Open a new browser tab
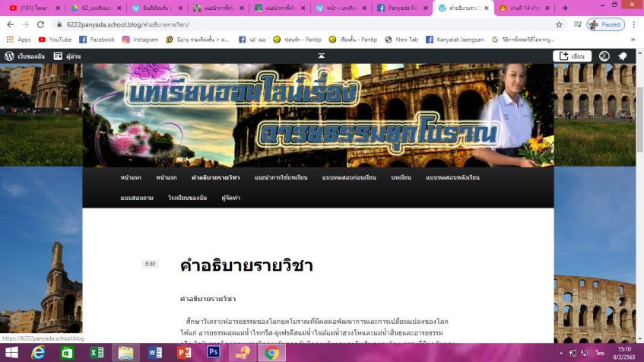This screenshot has width=644, height=362. pyautogui.click(x=564, y=8)
